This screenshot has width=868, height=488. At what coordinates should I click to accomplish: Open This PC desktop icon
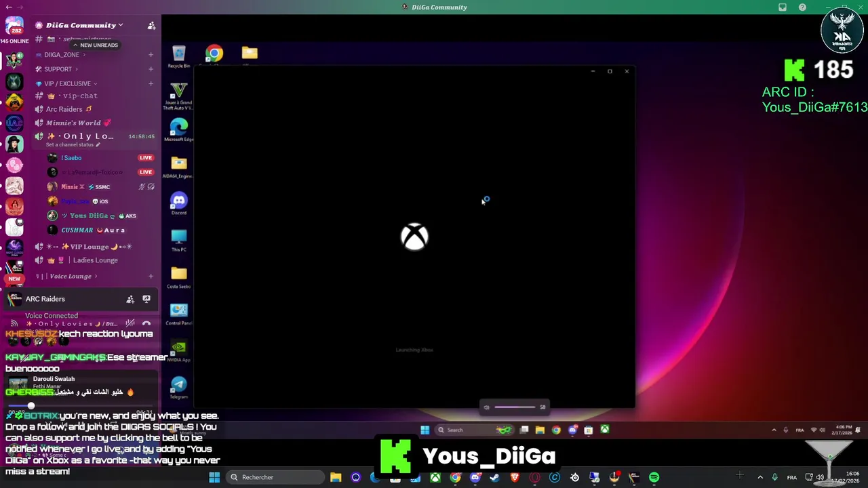click(178, 241)
